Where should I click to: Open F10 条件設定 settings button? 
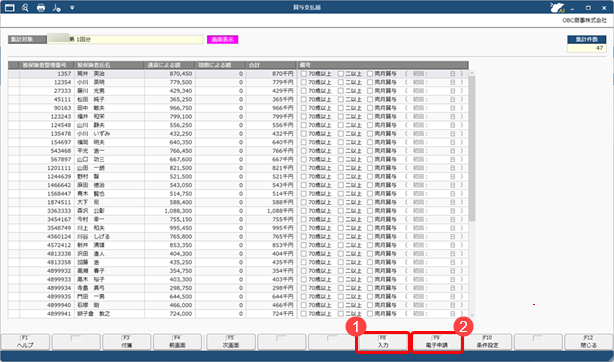tap(487, 342)
